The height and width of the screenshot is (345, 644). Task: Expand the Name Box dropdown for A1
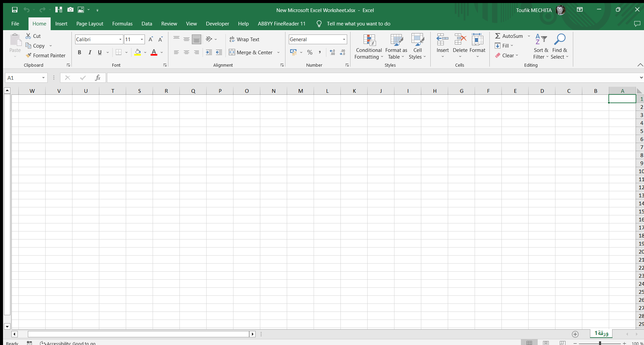[43, 78]
